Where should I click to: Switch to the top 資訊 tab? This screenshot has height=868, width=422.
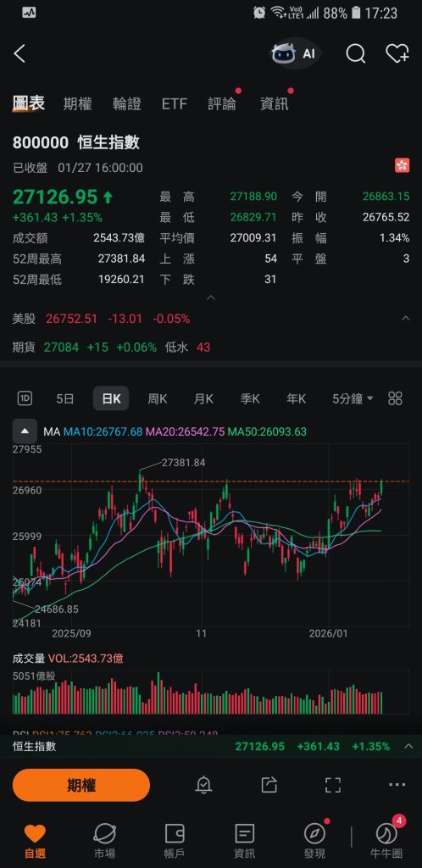point(274,103)
